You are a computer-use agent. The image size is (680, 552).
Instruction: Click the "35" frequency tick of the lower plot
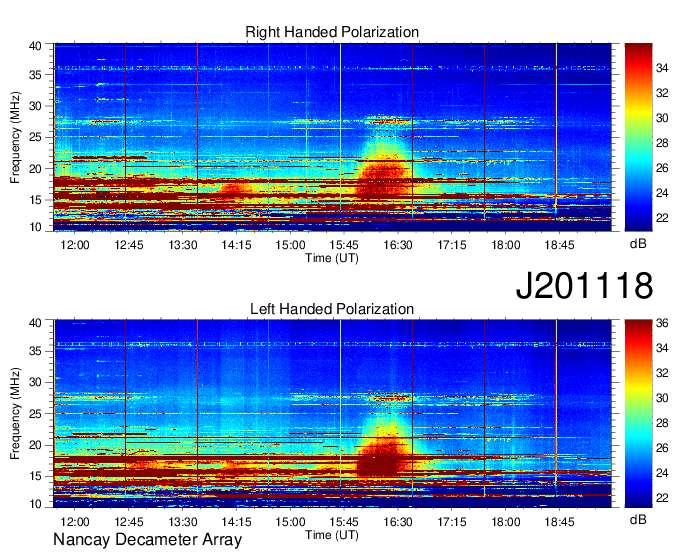[36, 351]
